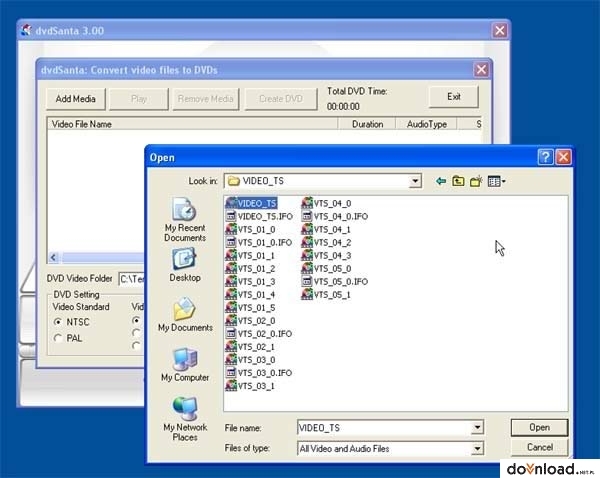600x478 pixels.
Task: Select file VTS_02_1
Action: coord(250,347)
